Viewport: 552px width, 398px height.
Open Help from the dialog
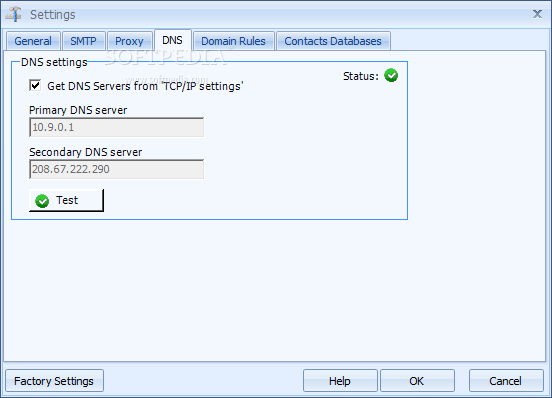click(x=340, y=381)
